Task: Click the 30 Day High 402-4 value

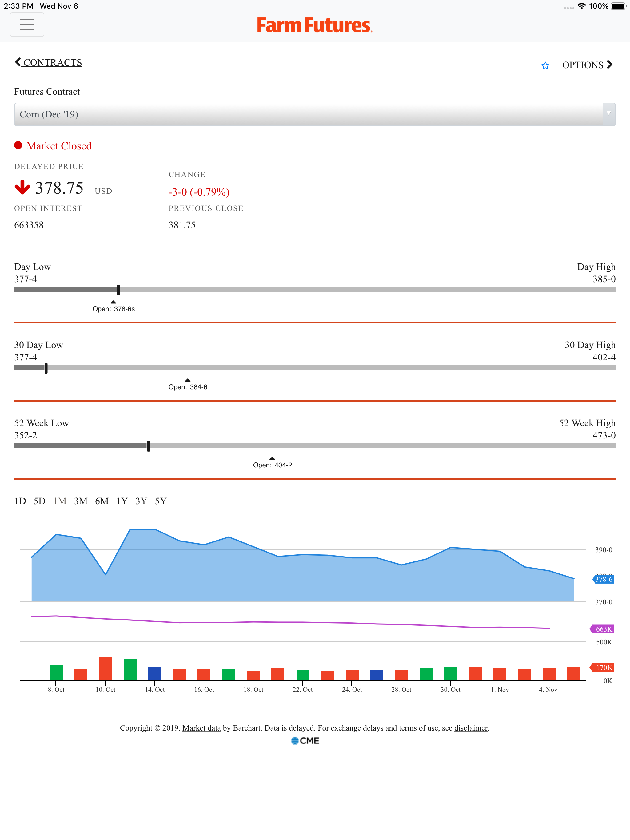Action: coord(604,357)
